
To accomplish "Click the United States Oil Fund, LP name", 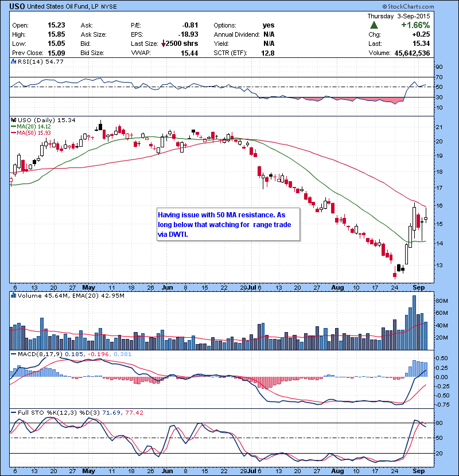I will click(x=63, y=6).
